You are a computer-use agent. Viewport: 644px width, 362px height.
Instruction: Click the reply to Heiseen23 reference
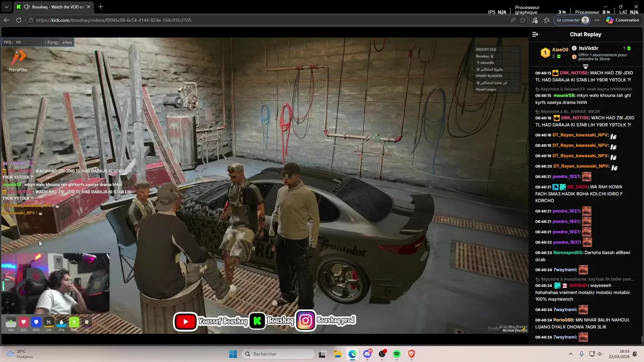pyautogui.click(x=583, y=89)
